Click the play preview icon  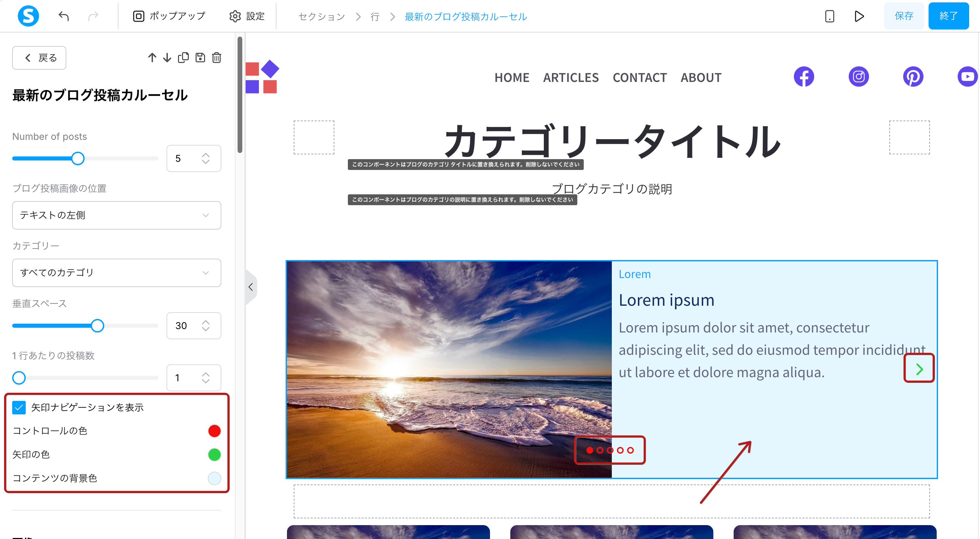click(x=859, y=16)
